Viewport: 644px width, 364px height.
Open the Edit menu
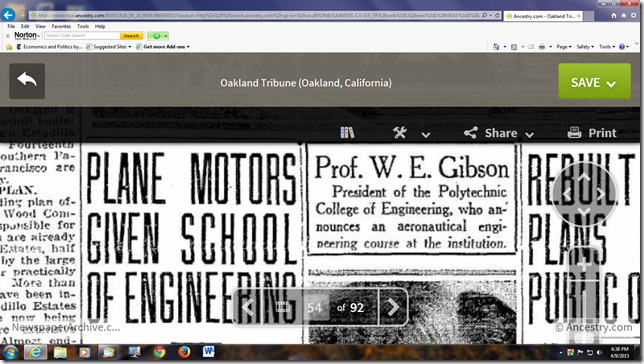point(25,26)
